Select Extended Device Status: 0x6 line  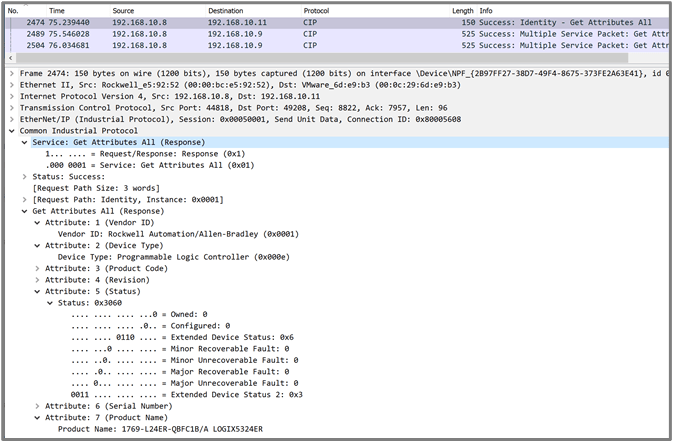click(x=183, y=337)
